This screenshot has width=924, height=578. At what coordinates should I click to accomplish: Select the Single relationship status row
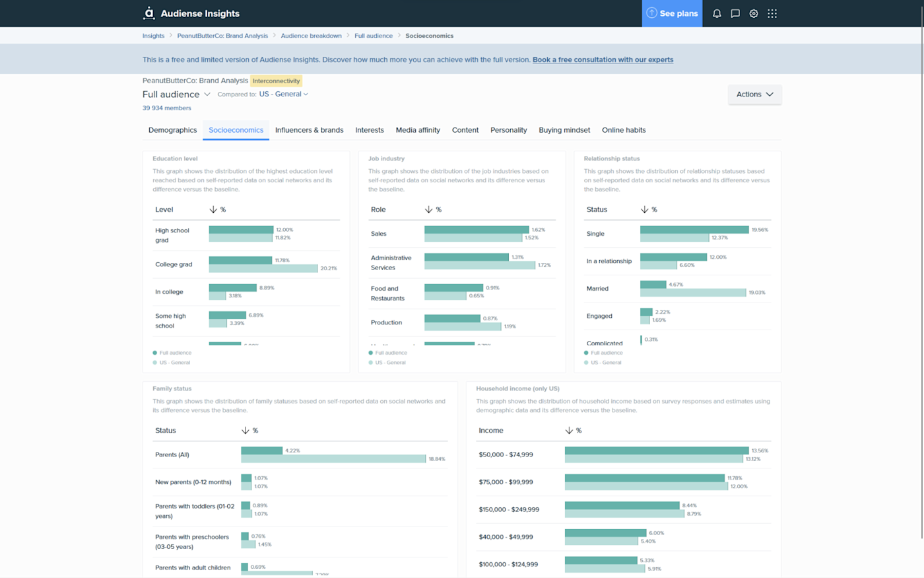click(x=678, y=234)
